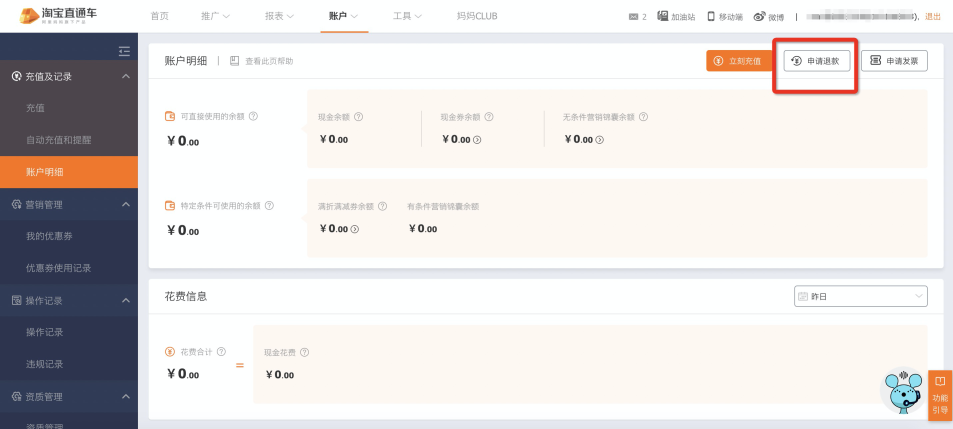Open the 报表 dropdown menu

[x=279, y=16]
